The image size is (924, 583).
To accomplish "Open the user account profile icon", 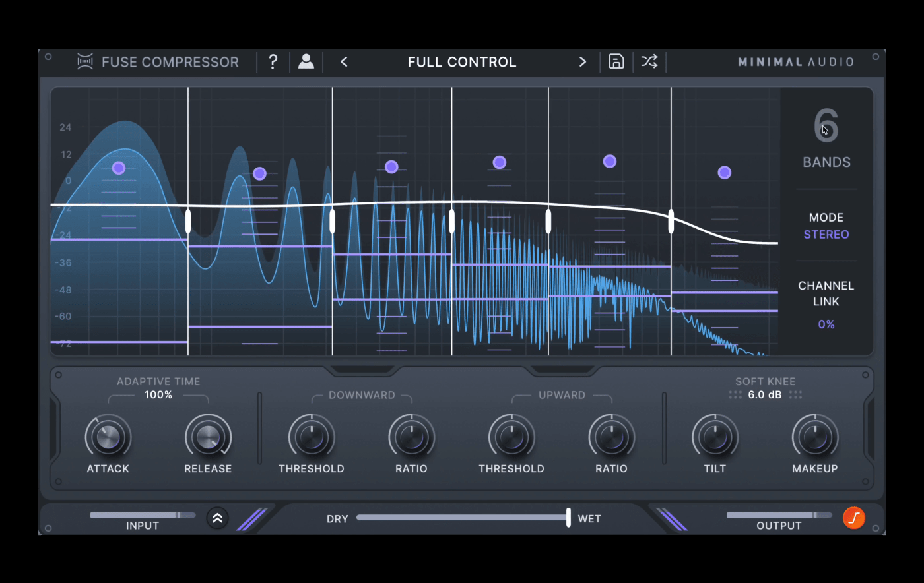I will point(306,62).
